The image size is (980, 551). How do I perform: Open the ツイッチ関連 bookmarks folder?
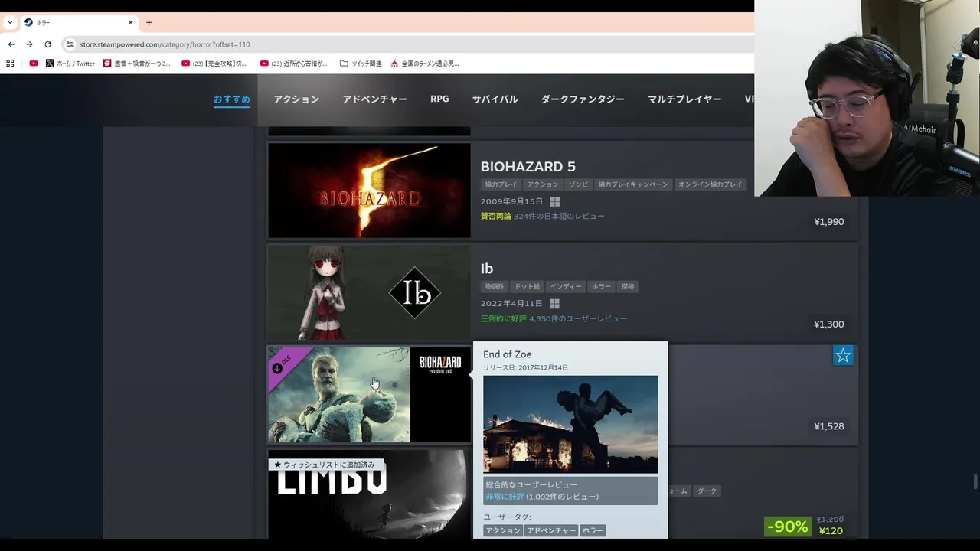click(361, 64)
